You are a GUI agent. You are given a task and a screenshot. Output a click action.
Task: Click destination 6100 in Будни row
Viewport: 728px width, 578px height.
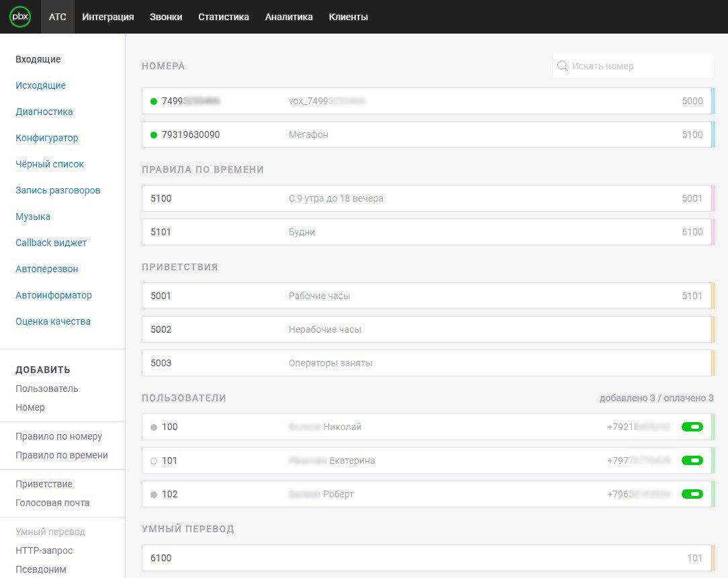[x=692, y=232]
